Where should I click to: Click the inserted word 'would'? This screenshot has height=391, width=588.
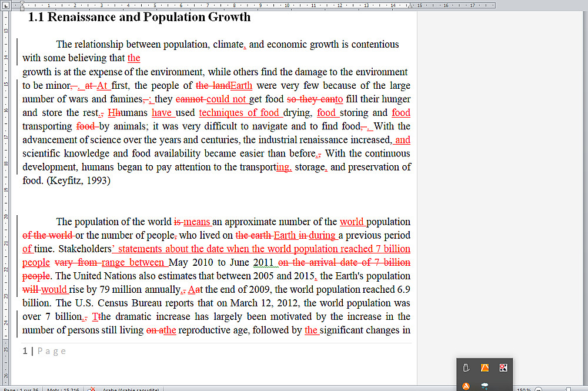point(54,289)
